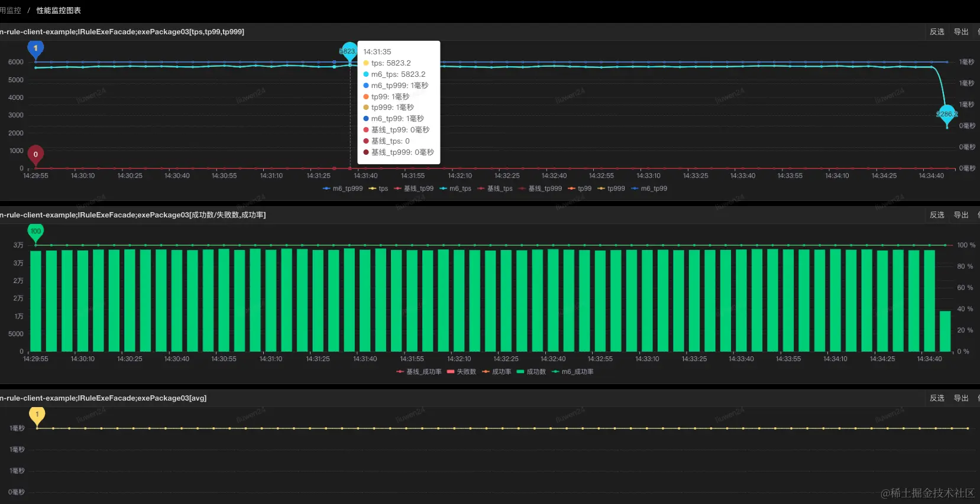
Task: Click the exePackage03[tps,tp99,tp999] chart title
Action: (122, 32)
